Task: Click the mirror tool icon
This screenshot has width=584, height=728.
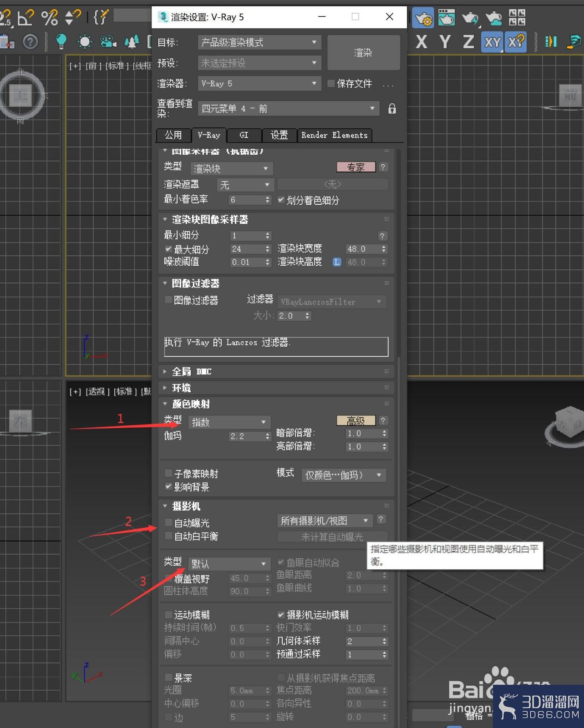Action: [x=551, y=42]
